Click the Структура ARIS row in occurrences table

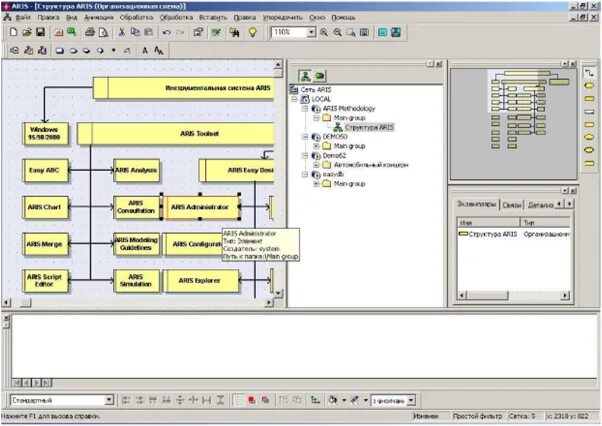pos(514,234)
